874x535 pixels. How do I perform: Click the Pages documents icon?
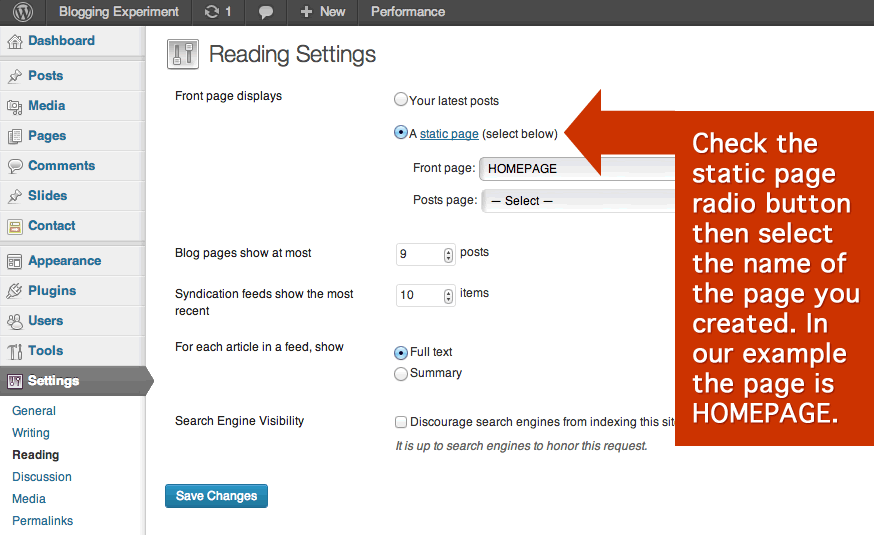(x=15, y=136)
